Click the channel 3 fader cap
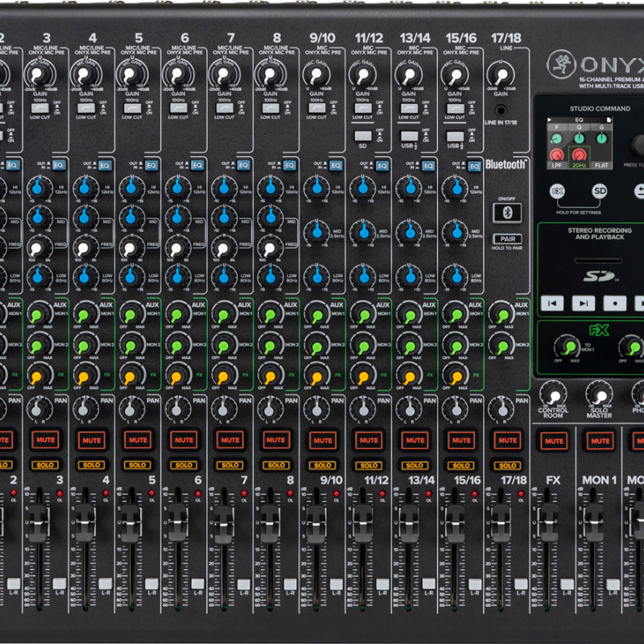Image resolution: width=644 pixels, height=644 pixels. click(x=39, y=524)
